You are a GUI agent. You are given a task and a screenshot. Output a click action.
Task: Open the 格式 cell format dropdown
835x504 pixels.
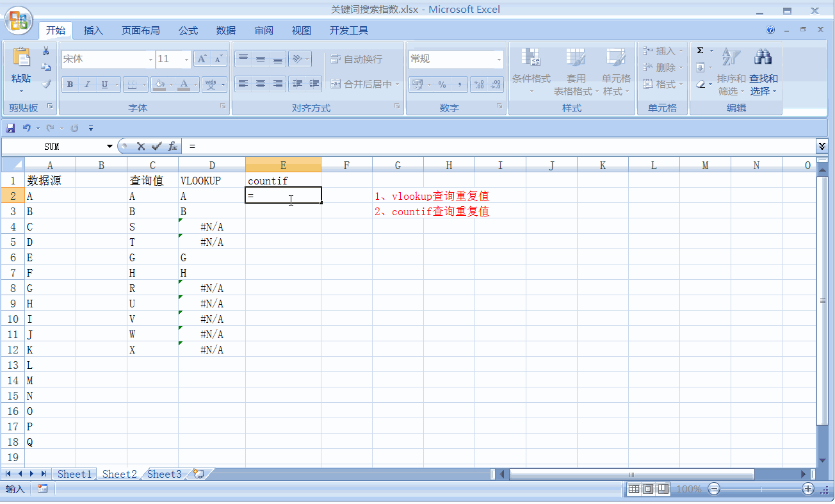coord(662,84)
